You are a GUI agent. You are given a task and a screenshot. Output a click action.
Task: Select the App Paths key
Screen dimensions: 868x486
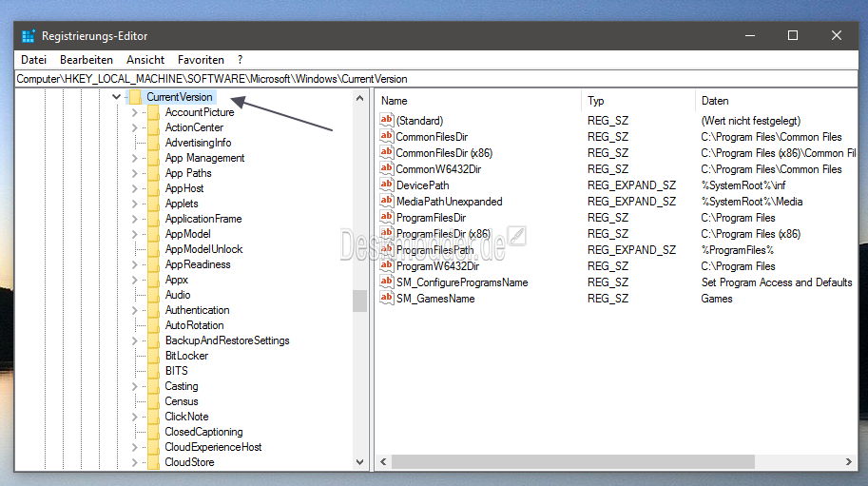pos(188,173)
